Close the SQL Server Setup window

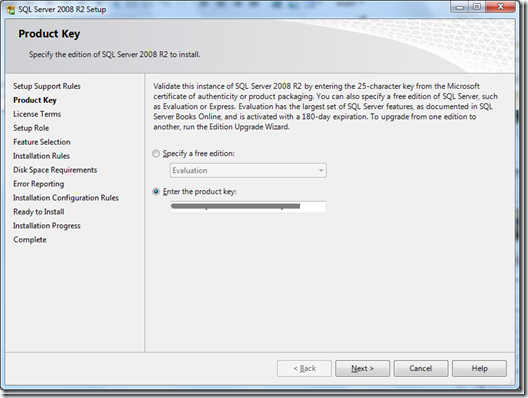(x=500, y=7)
